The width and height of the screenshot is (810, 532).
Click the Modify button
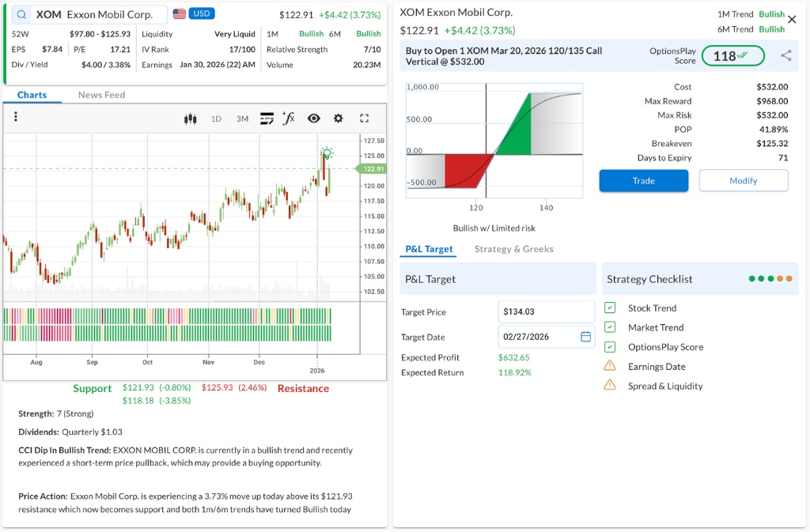coord(743,181)
